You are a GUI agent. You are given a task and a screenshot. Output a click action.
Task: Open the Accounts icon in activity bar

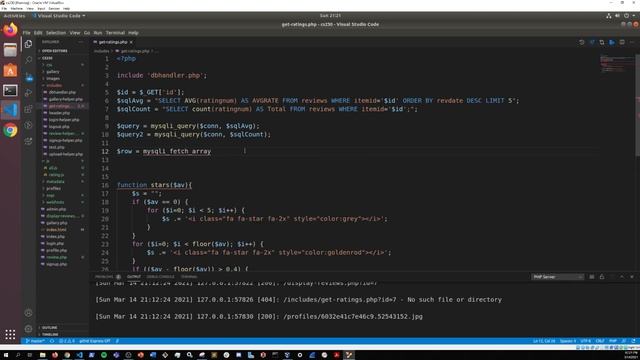28,313
